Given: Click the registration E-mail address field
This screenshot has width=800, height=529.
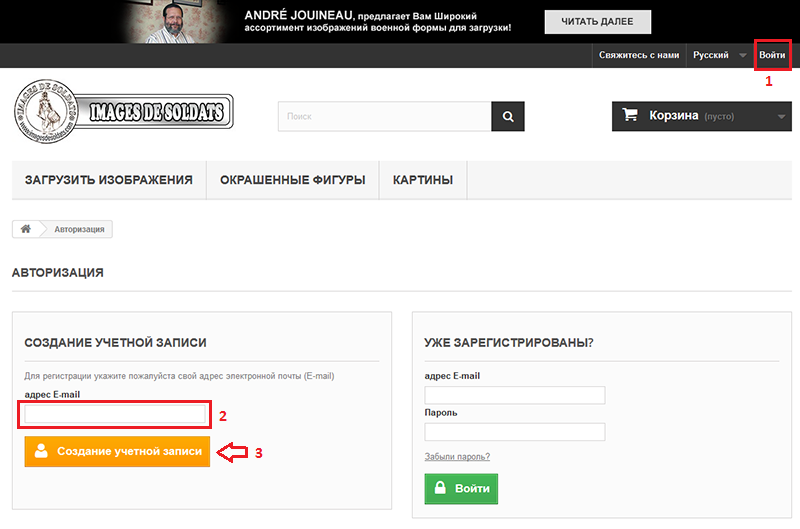Looking at the screenshot, I should point(115,414).
